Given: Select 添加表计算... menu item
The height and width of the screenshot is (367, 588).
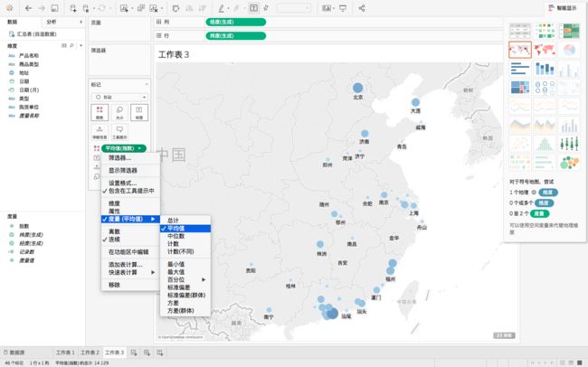Looking at the screenshot, I should [125, 265].
